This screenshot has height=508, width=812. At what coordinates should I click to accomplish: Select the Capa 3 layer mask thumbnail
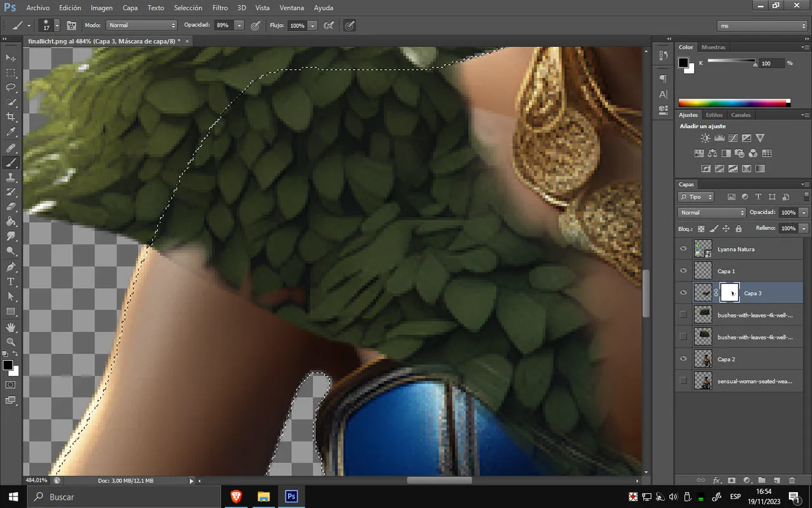point(730,292)
